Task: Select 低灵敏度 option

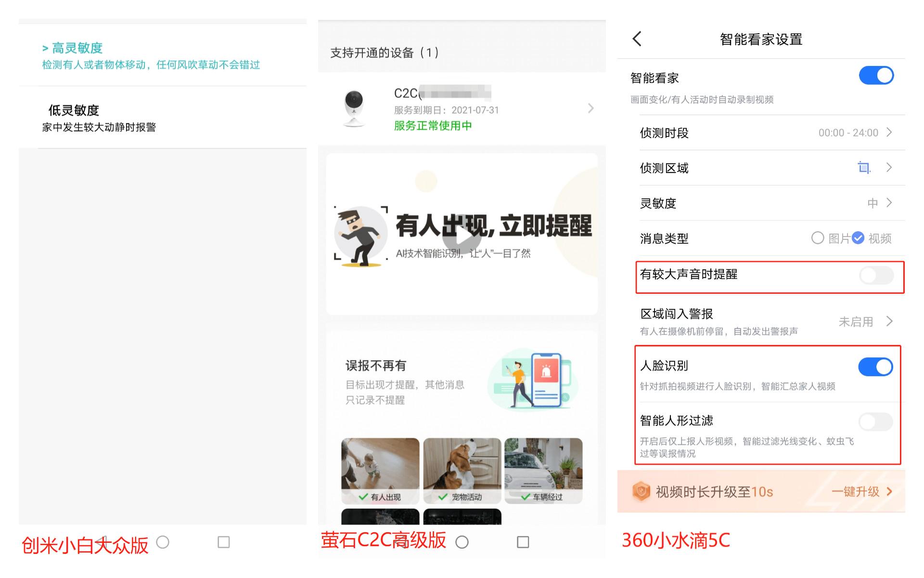Action: [x=163, y=118]
